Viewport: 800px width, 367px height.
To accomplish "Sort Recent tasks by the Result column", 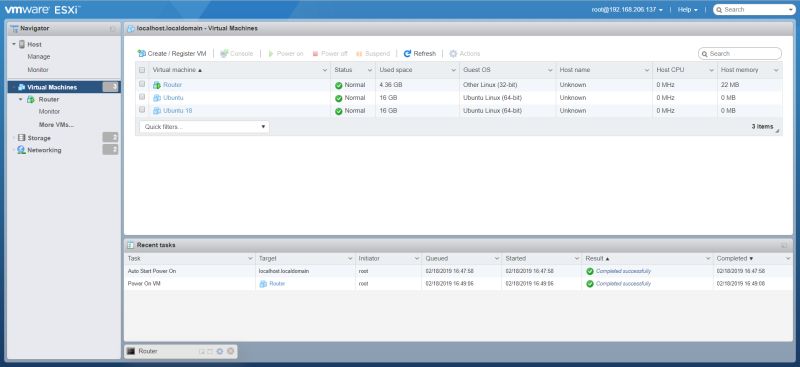I will tap(597, 259).
